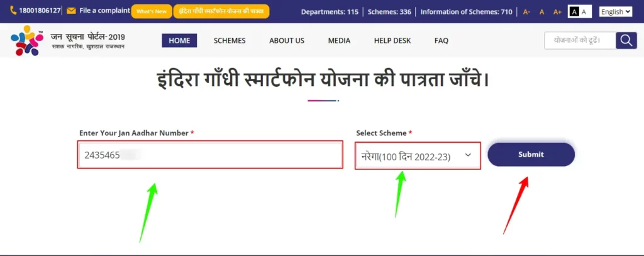This screenshot has width=644, height=256.
Task: Increase font size with A+ button
Action: coord(557,12)
